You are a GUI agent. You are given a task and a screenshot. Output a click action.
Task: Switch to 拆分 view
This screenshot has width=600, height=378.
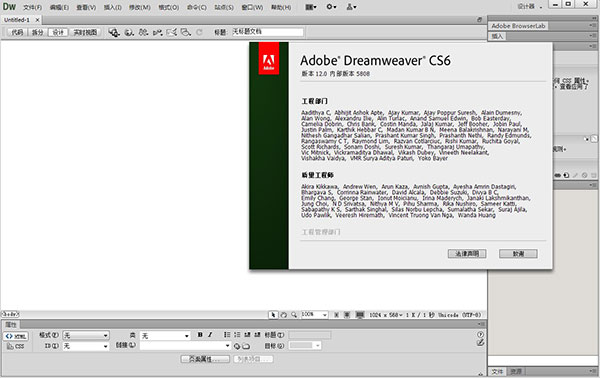[x=38, y=33]
